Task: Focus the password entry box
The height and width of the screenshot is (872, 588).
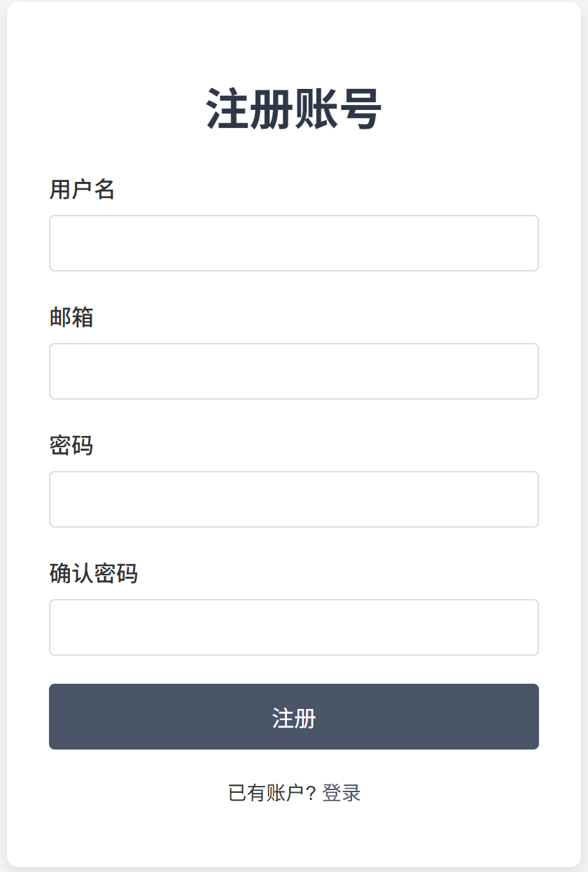Action: [293, 499]
